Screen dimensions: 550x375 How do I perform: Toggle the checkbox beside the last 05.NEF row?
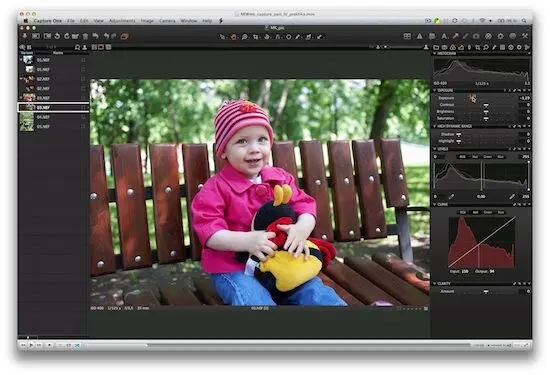click(83, 126)
